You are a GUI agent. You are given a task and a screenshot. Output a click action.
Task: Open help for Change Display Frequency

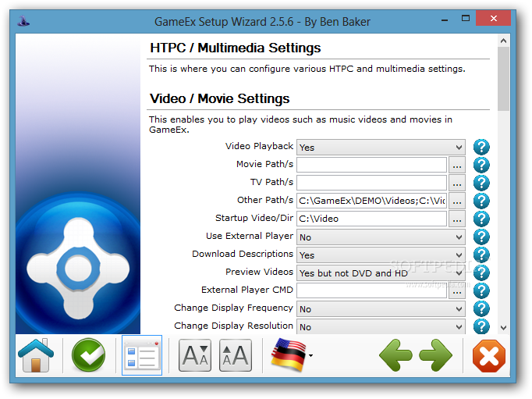[x=481, y=309]
